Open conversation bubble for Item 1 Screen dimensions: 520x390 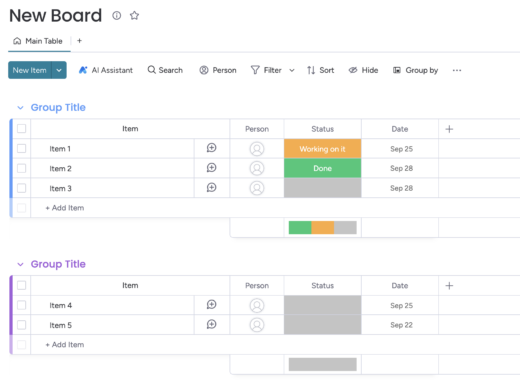pyautogui.click(x=211, y=148)
